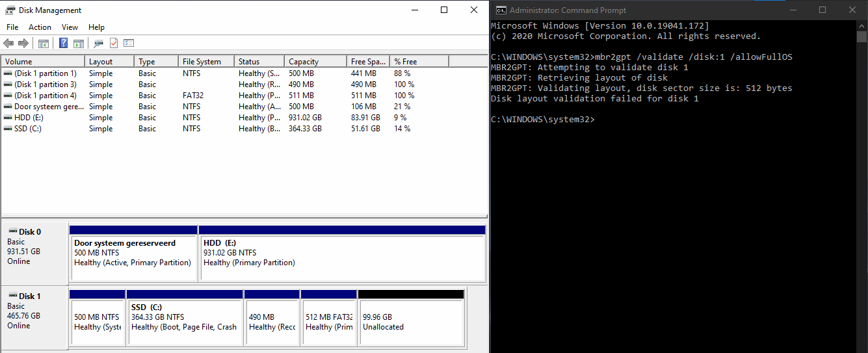Open the View menu
This screenshot has height=353, width=868.
click(70, 27)
